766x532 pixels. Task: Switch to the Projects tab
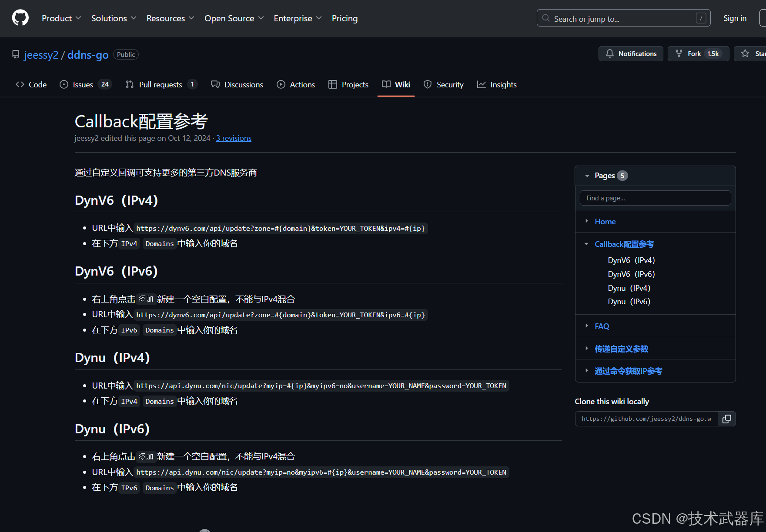[348, 84]
